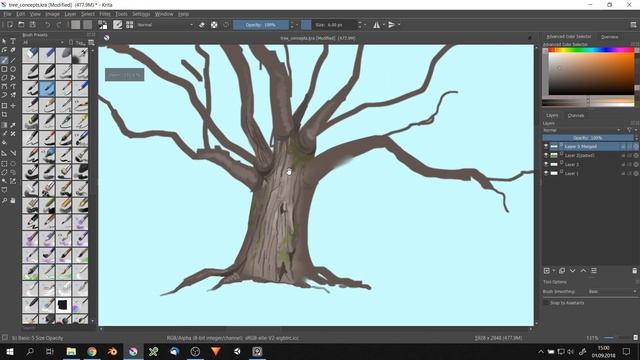The image size is (640, 360).
Task: Select the Ellipse tool in toolbox
Action: point(13,69)
